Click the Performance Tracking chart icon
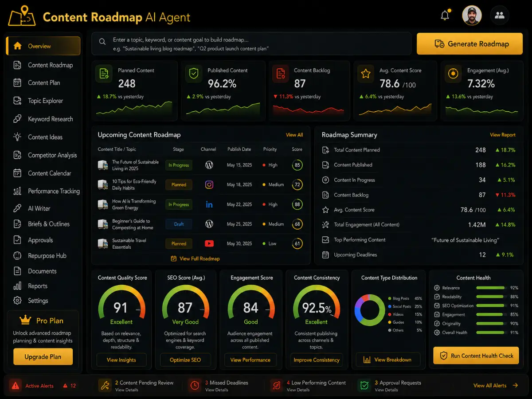Viewport: 532px width, 399px height. pos(17,191)
